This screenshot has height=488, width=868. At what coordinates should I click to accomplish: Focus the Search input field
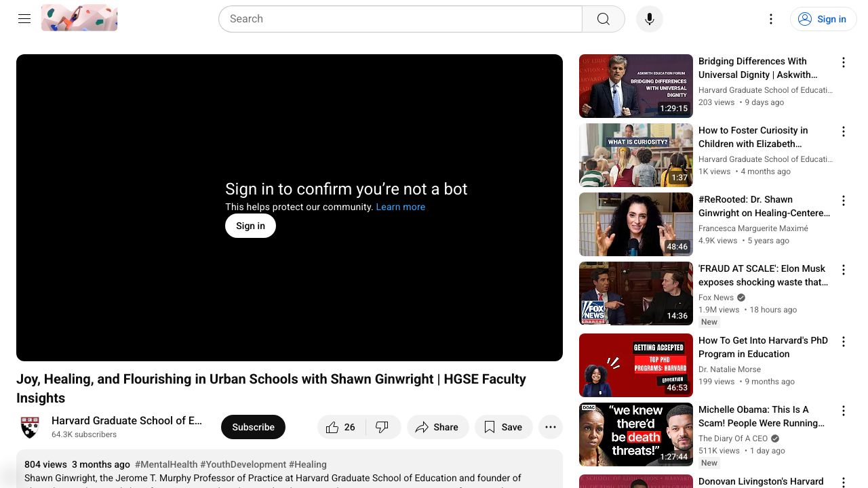click(x=400, y=19)
